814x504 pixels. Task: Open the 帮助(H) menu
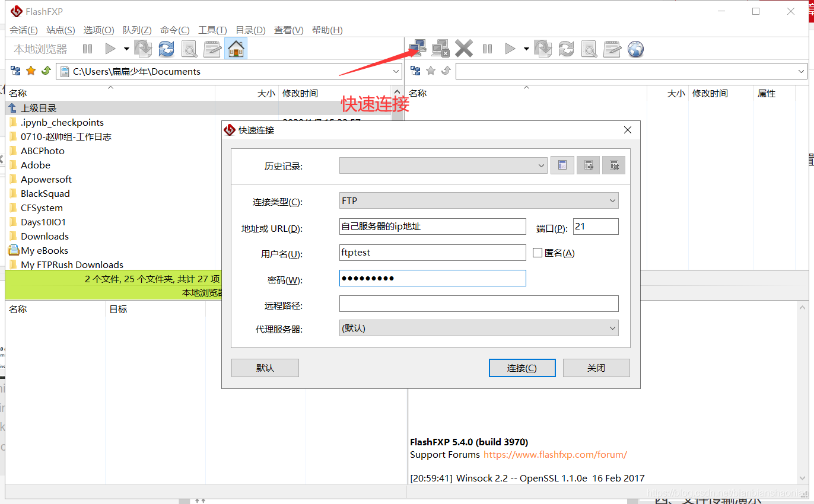tap(327, 30)
